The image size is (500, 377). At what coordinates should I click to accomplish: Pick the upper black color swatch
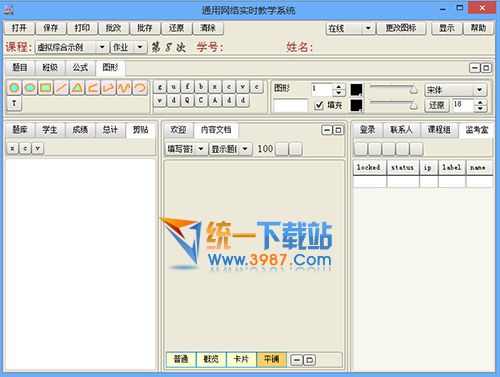pos(356,90)
